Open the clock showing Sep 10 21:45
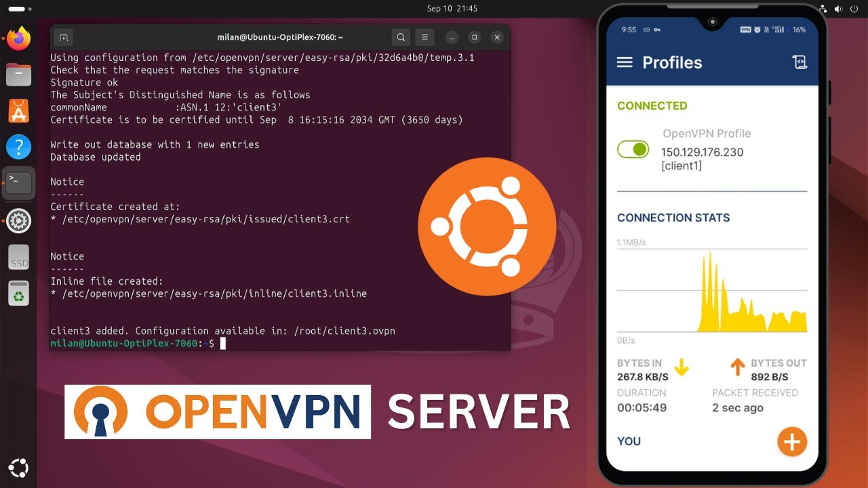 click(452, 9)
